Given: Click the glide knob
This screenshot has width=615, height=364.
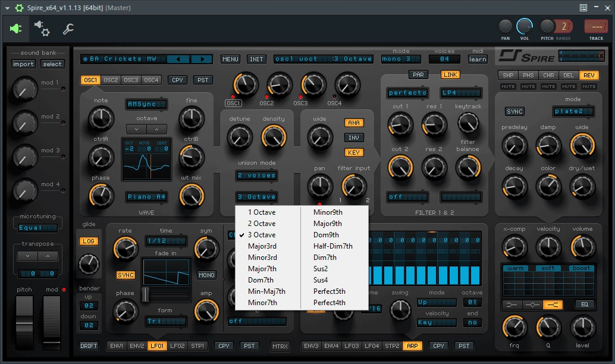Looking at the screenshot, I should pos(89,264).
